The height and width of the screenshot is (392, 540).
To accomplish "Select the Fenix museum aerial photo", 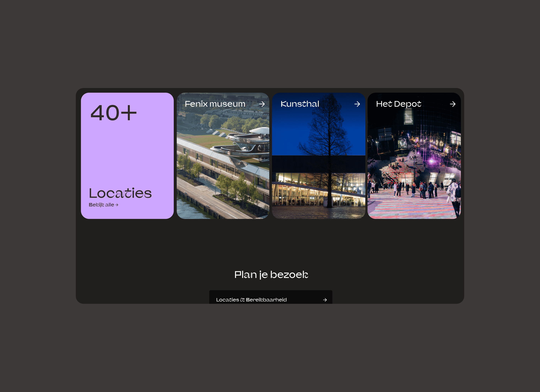I will 223,156.
